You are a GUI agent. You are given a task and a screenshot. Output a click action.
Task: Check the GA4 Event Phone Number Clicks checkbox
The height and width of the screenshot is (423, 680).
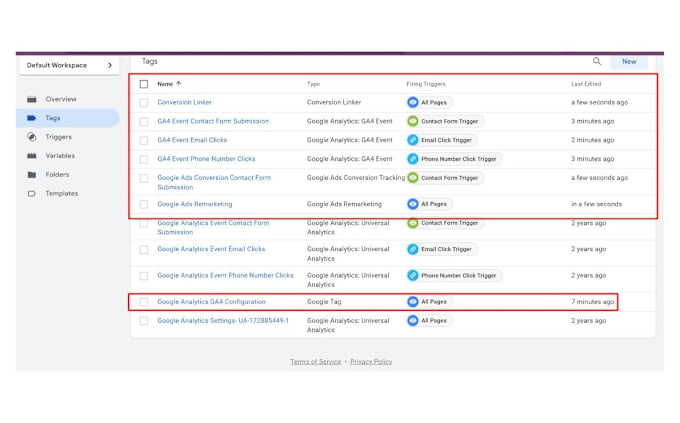click(144, 159)
